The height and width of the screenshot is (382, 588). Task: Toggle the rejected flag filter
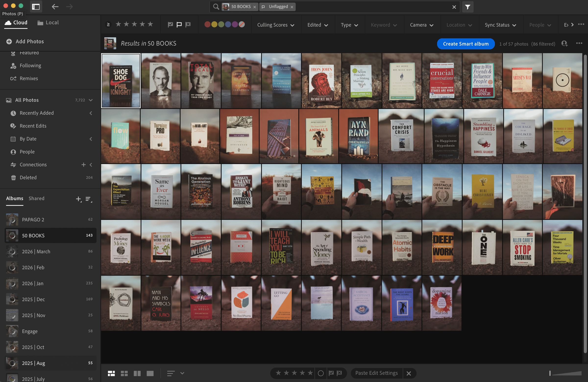[x=188, y=24]
